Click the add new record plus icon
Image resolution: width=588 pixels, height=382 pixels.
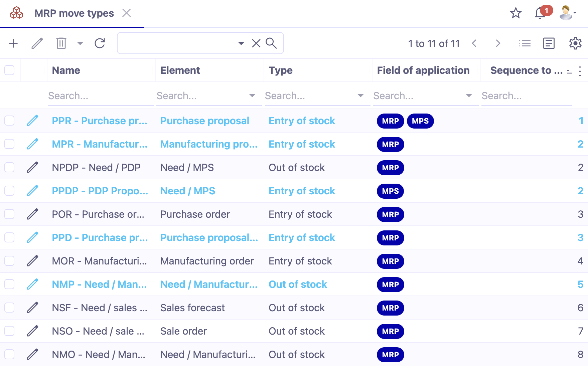click(x=13, y=43)
